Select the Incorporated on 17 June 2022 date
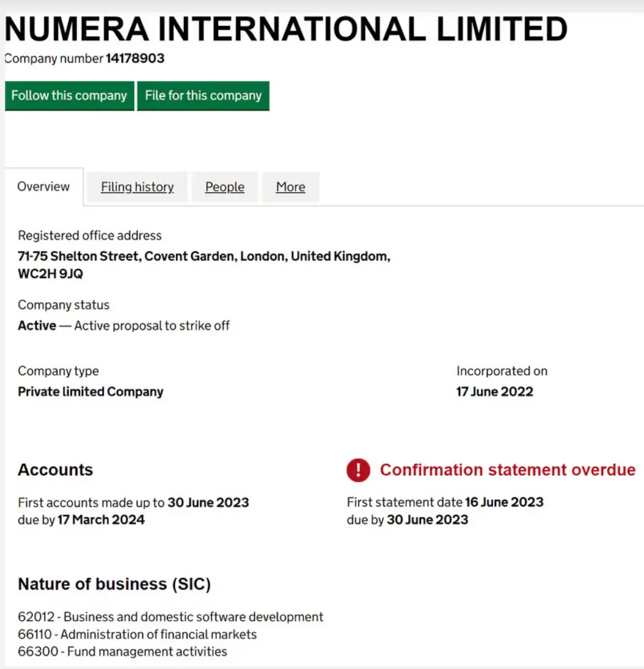The width and height of the screenshot is (644, 669). click(x=494, y=391)
